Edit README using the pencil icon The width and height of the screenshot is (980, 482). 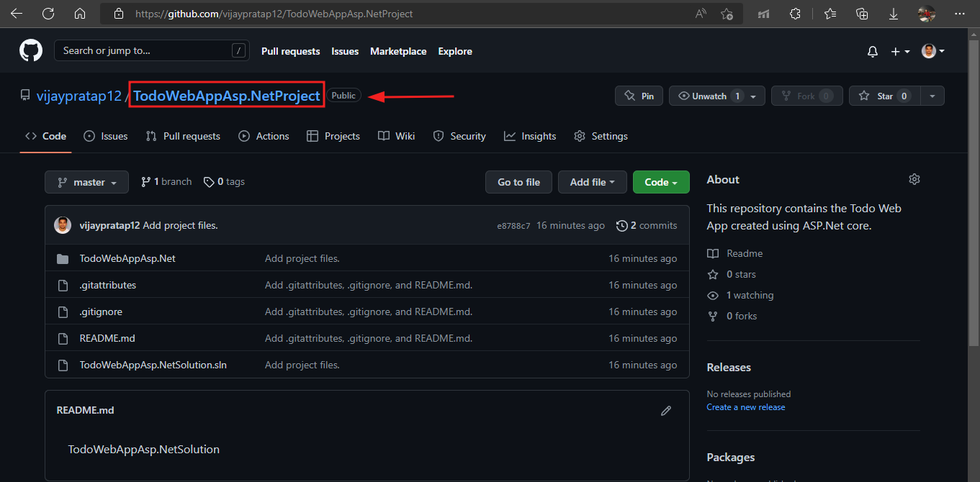(x=665, y=410)
